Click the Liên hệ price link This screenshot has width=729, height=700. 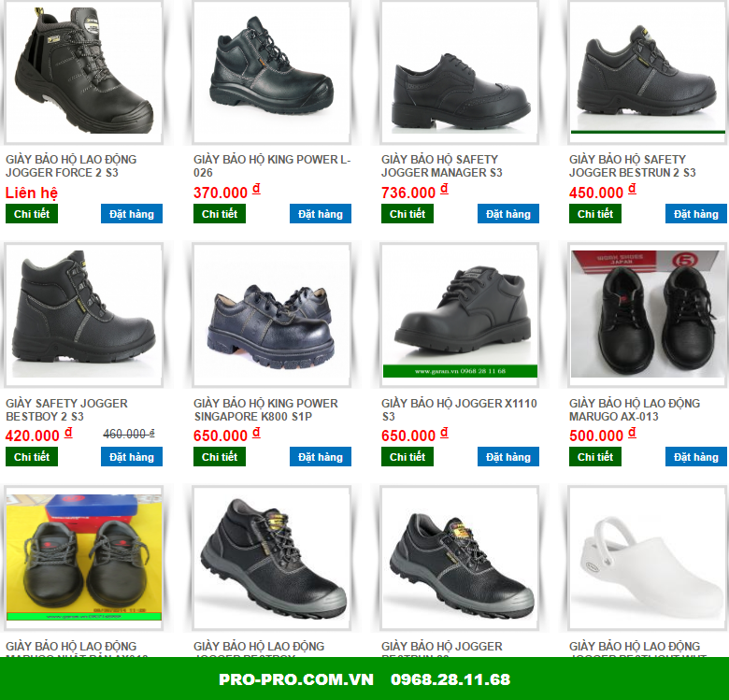click(32, 193)
